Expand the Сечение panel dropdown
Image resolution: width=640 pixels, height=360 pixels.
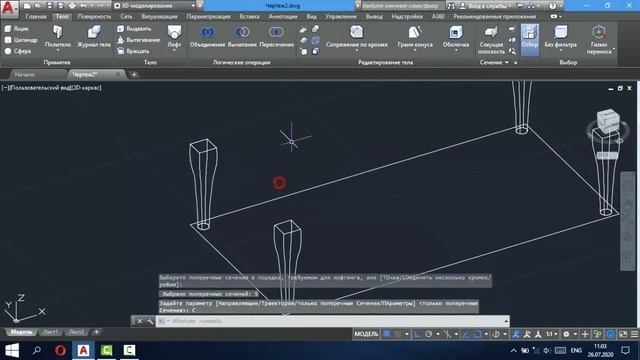click(x=507, y=62)
